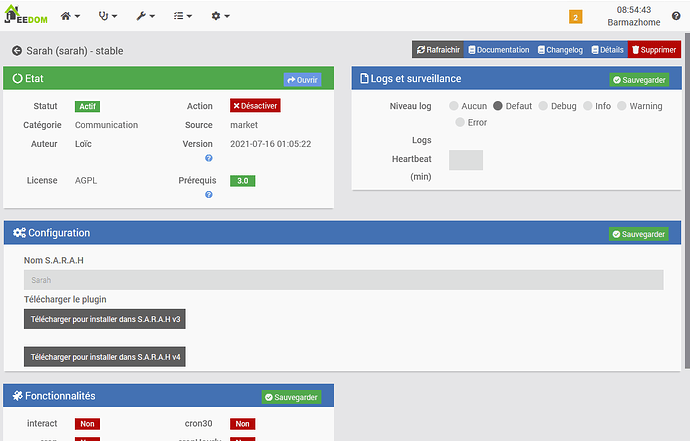Click the Etat panel power icon
Screen dimensions: 690x441
[17, 79]
